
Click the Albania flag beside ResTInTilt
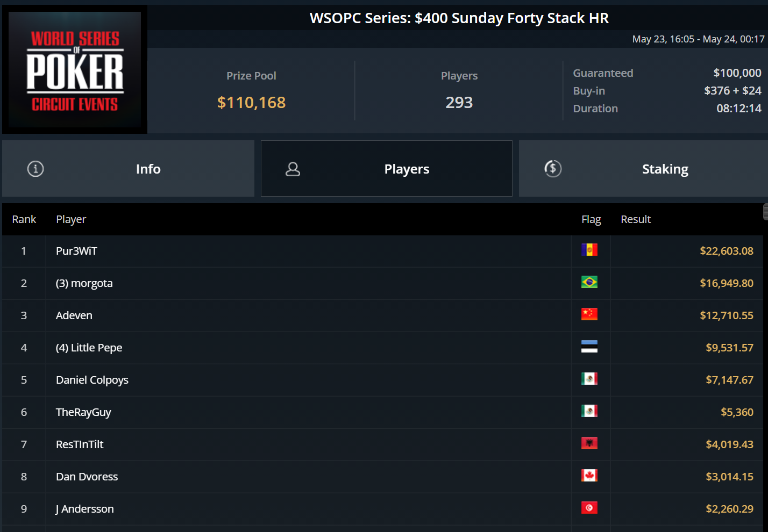[x=589, y=443]
